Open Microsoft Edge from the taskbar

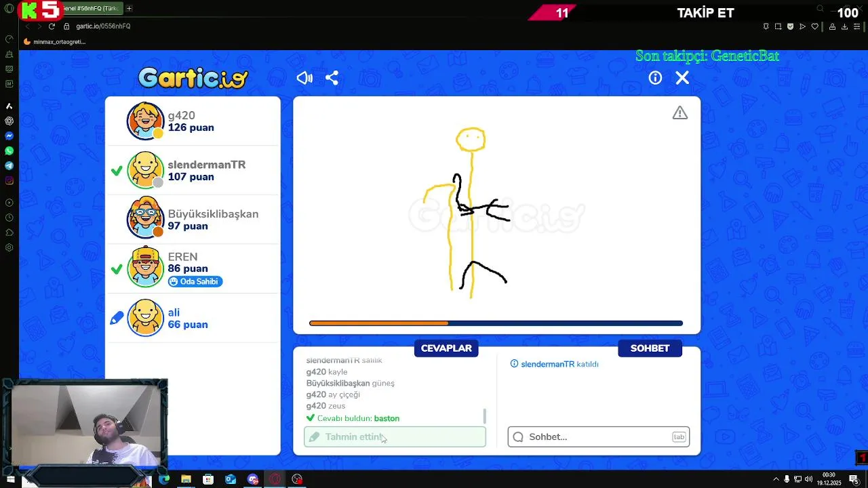[x=163, y=479]
